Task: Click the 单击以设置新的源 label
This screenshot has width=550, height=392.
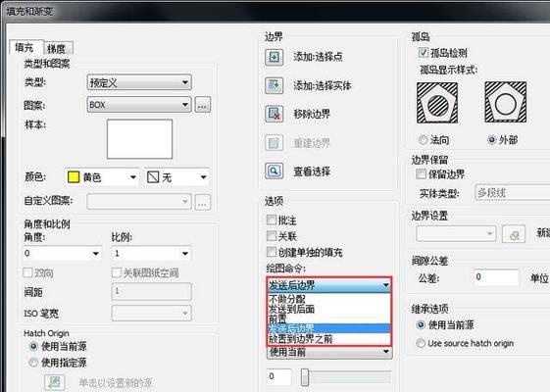Action: [116, 383]
